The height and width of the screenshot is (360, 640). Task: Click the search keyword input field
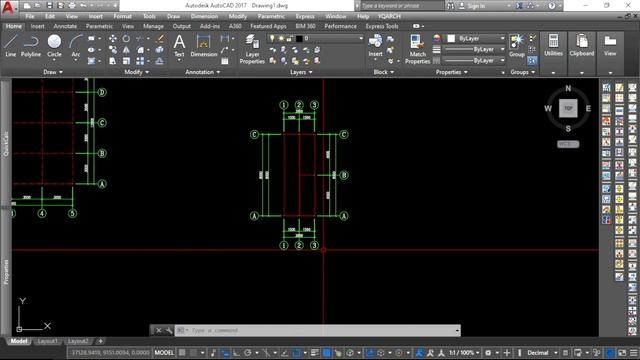click(402, 6)
